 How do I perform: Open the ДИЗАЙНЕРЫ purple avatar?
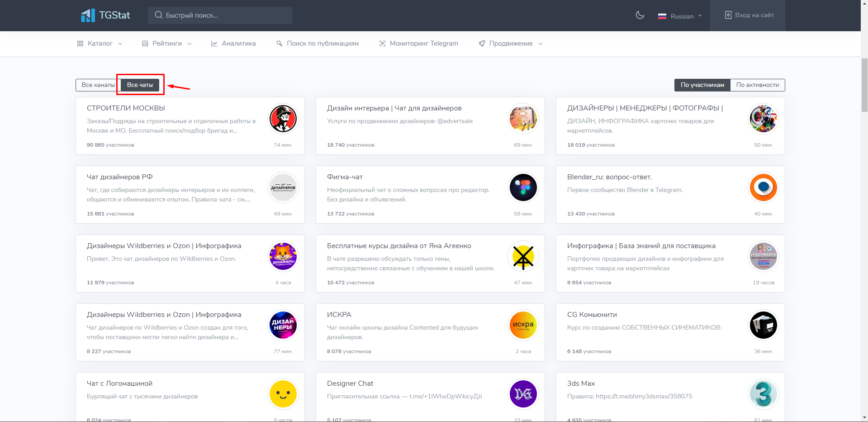coord(283,325)
